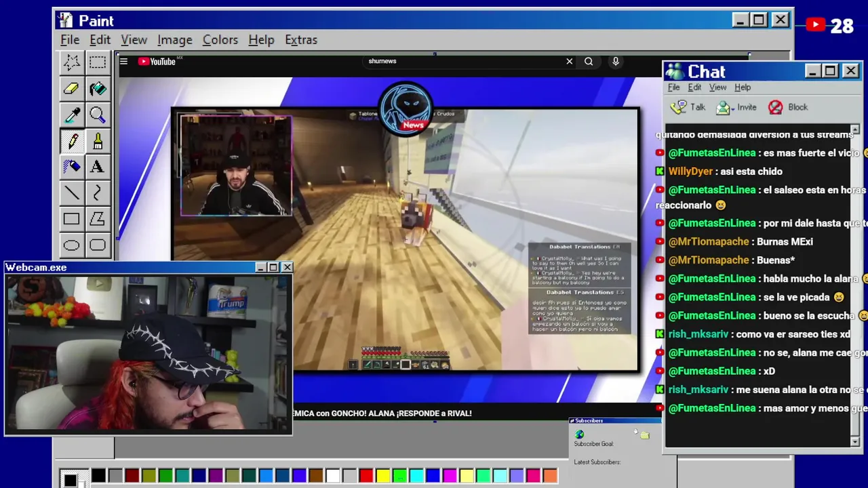Screen dimensions: 868x488
Task: Pick the white color swatch
Action: click(332, 476)
